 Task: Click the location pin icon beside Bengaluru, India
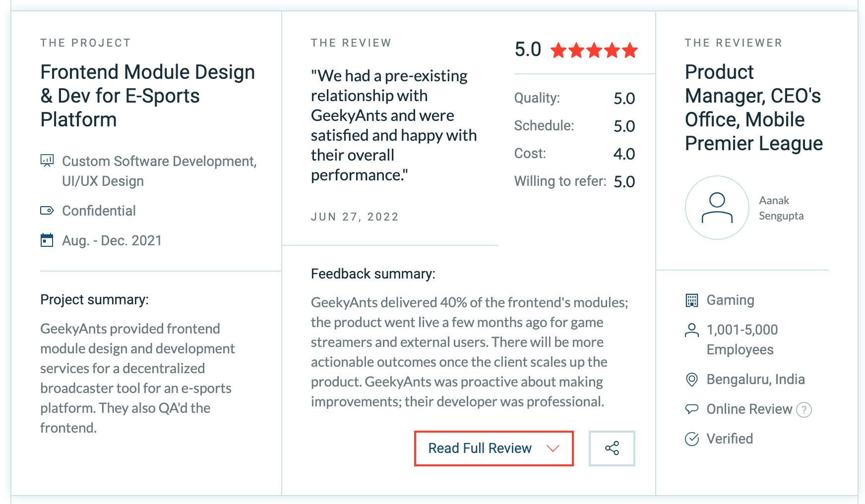[x=691, y=380]
